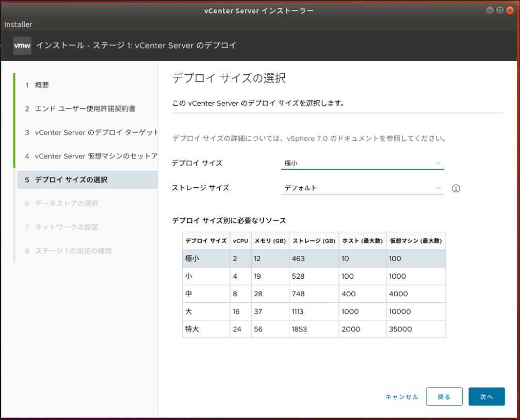
Task: Click the 特大 row label in table
Action: pos(192,329)
